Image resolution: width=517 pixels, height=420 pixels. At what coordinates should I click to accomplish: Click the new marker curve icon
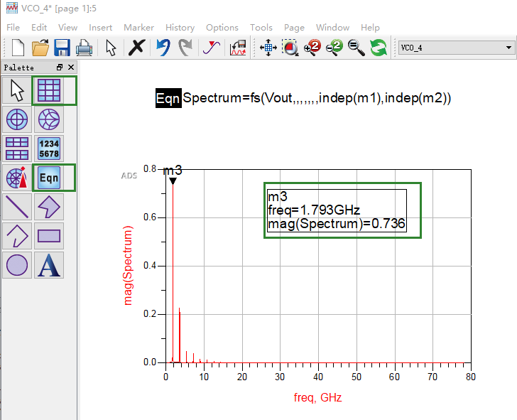pyautogui.click(x=212, y=48)
